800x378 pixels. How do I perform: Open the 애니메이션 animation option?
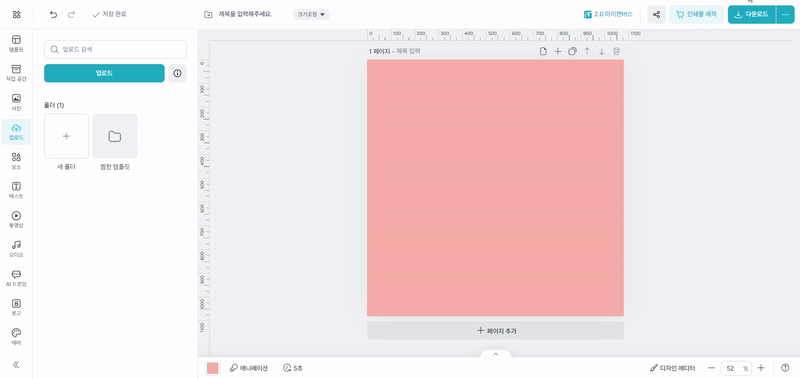click(248, 368)
